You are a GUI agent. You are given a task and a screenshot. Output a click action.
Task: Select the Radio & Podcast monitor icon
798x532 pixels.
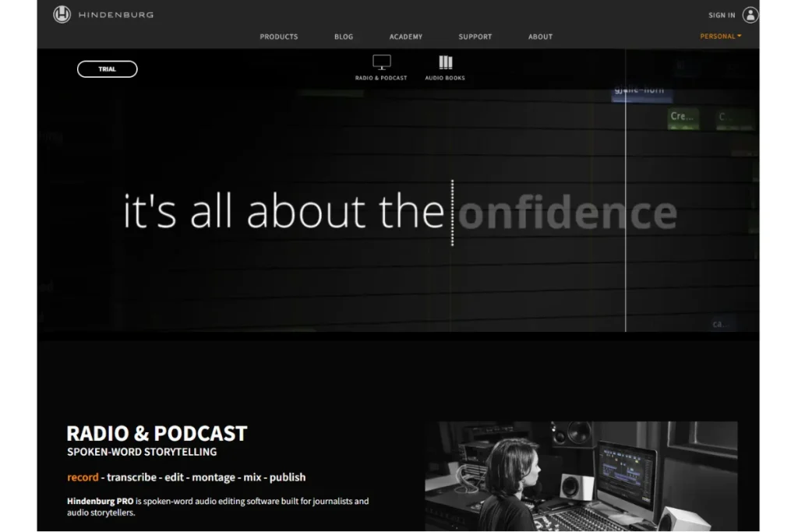381,62
